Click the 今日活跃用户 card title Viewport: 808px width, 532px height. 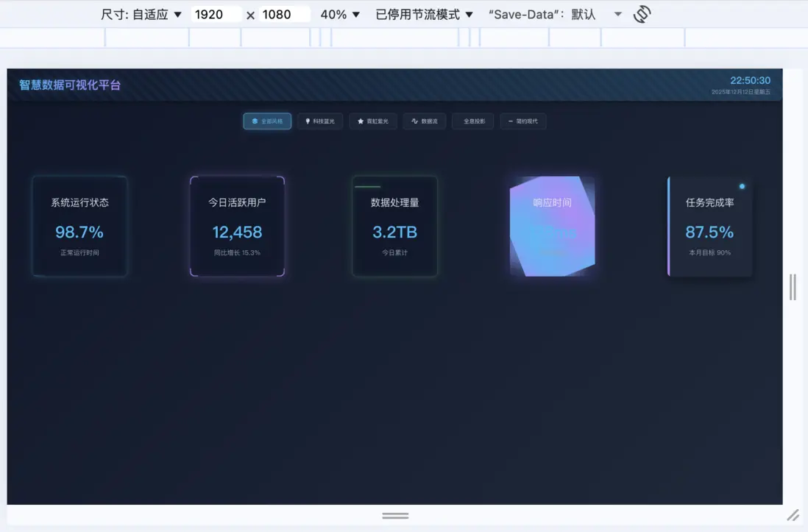pyautogui.click(x=237, y=202)
